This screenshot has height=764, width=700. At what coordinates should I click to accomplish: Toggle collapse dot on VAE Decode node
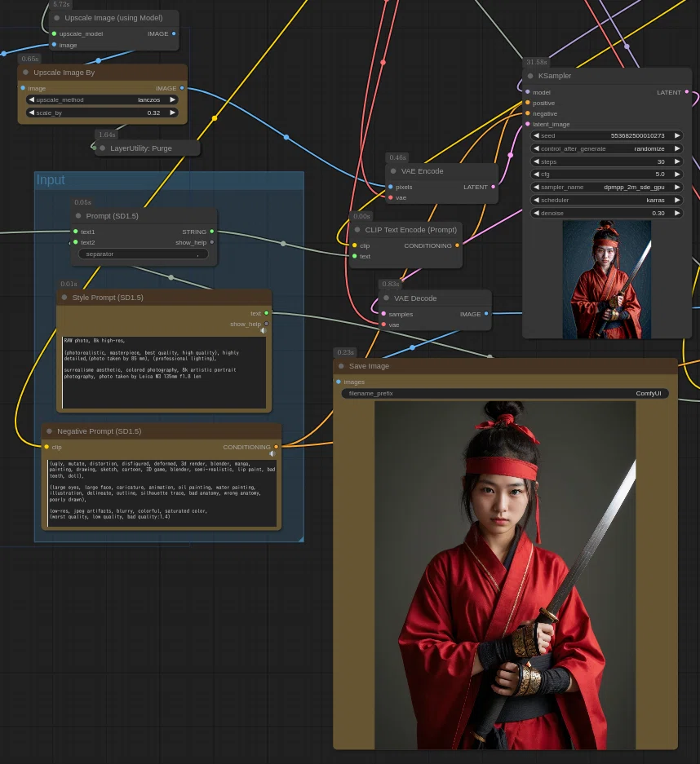pyautogui.click(x=387, y=298)
